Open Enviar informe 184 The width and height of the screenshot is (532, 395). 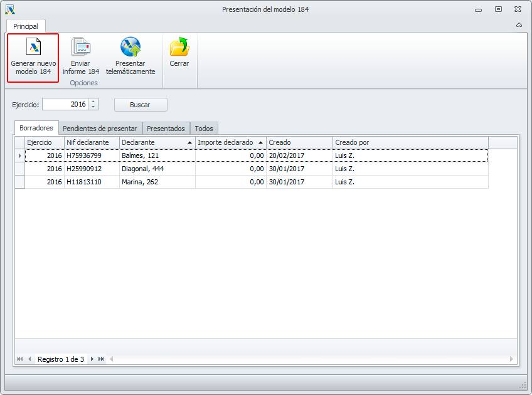pyautogui.click(x=81, y=48)
